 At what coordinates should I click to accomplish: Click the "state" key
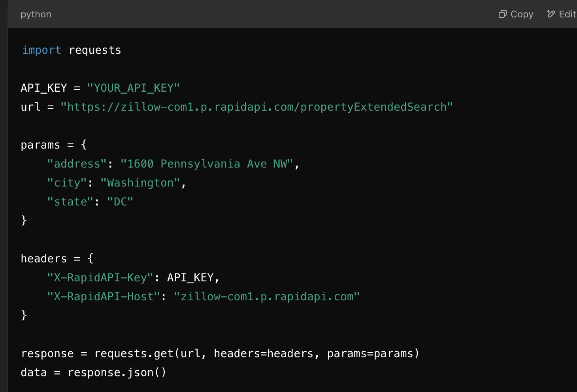point(70,202)
